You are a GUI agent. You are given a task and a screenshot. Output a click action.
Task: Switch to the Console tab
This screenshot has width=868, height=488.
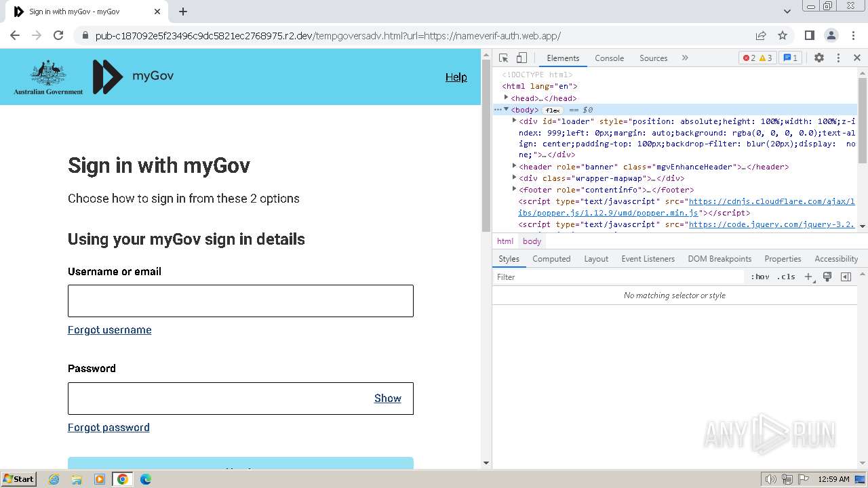(609, 58)
